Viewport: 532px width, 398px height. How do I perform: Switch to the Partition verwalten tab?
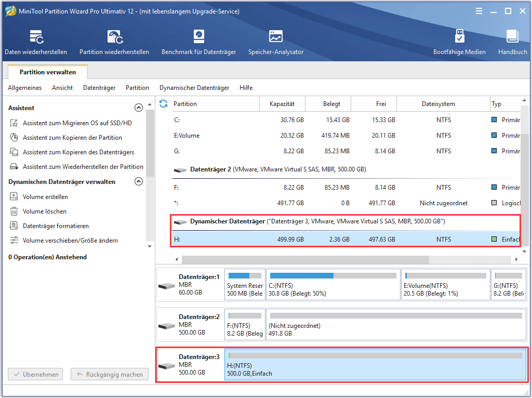[x=48, y=72]
